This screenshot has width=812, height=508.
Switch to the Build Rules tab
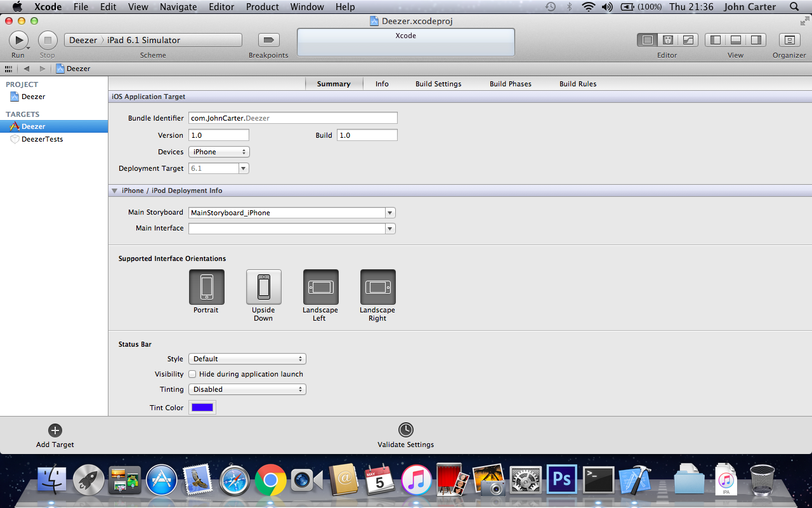tap(578, 84)
